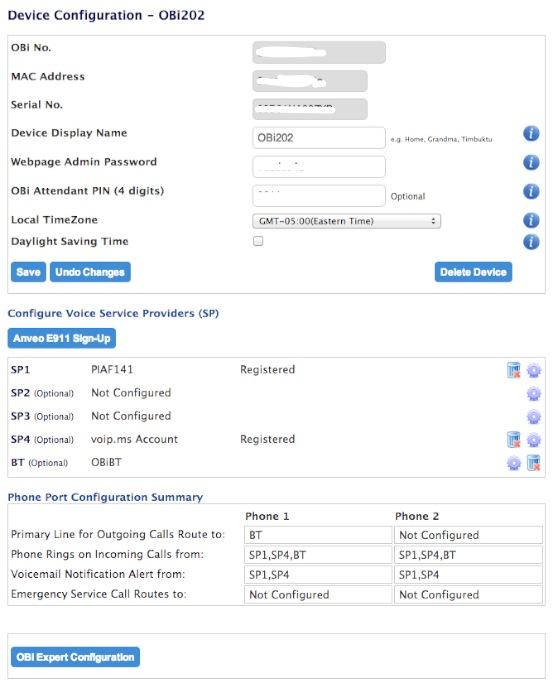Click the Phone 2 column header
The height and width of the screenshot is (688, 558).
(x=417, y=516)
